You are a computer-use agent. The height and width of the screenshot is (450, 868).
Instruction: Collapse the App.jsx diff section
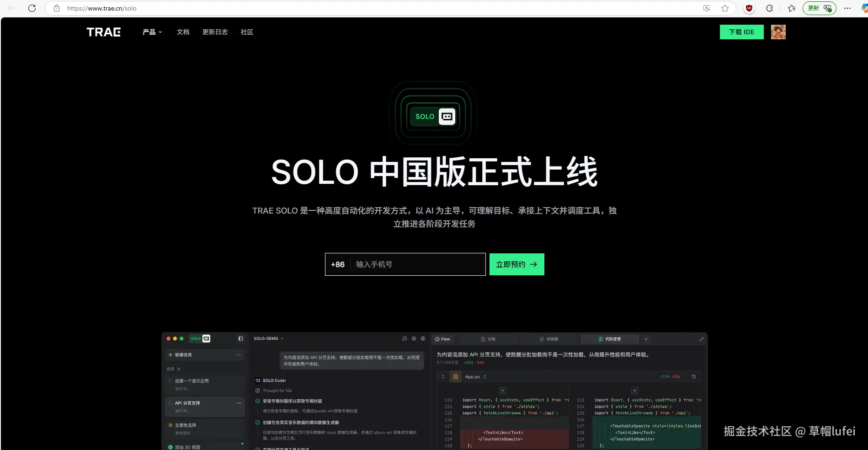click(443, 377)
